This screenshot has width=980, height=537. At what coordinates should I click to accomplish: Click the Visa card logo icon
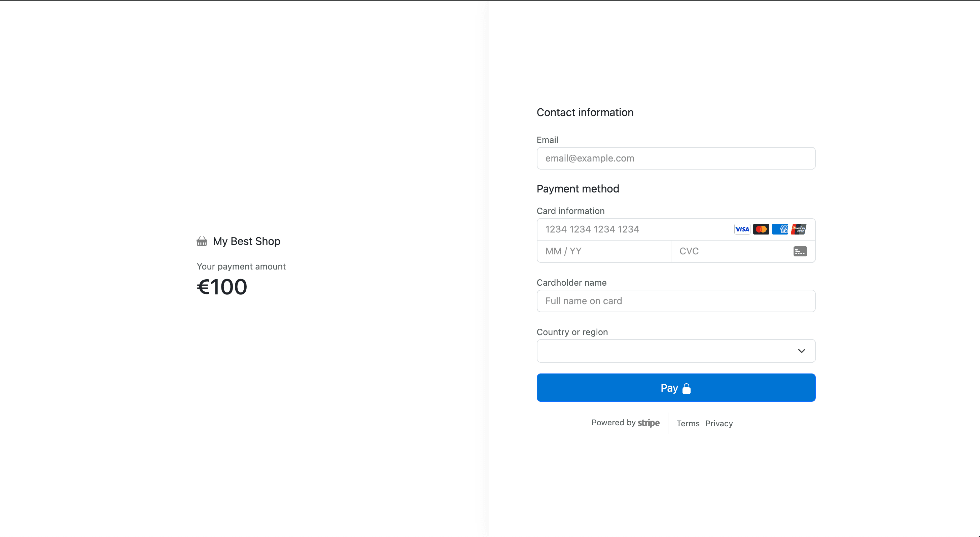click(x=742, y=229)
